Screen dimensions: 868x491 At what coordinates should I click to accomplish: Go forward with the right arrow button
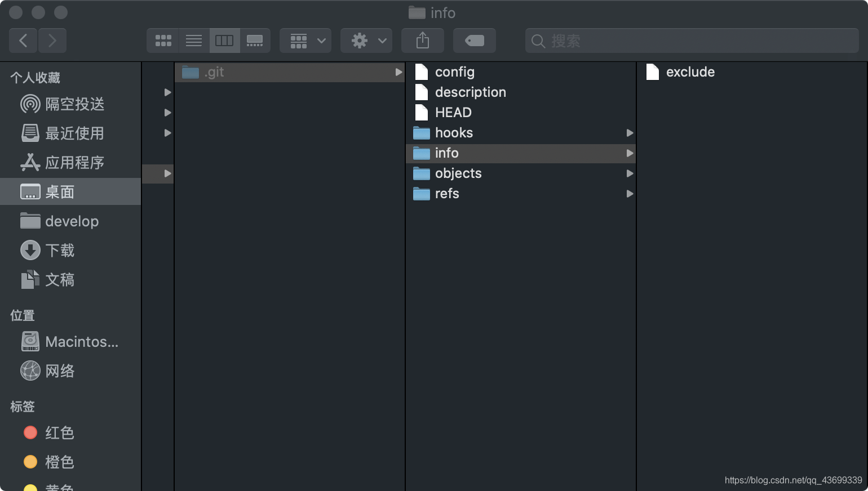tap(52, 41)
